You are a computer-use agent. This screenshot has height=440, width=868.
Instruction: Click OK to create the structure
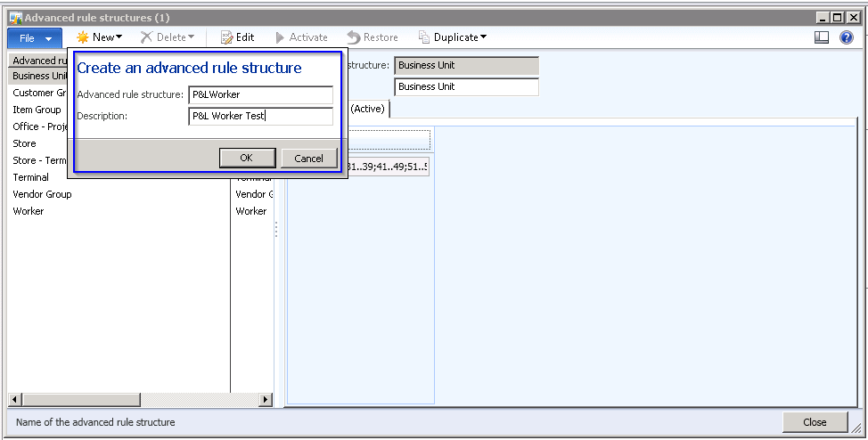pos(247,158)
